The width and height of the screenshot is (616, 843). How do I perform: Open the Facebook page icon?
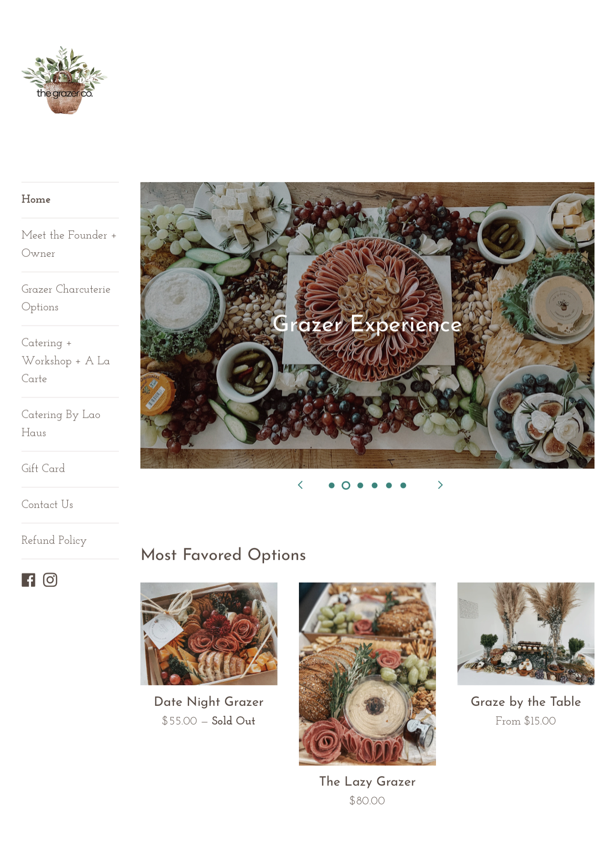[29, 580]
